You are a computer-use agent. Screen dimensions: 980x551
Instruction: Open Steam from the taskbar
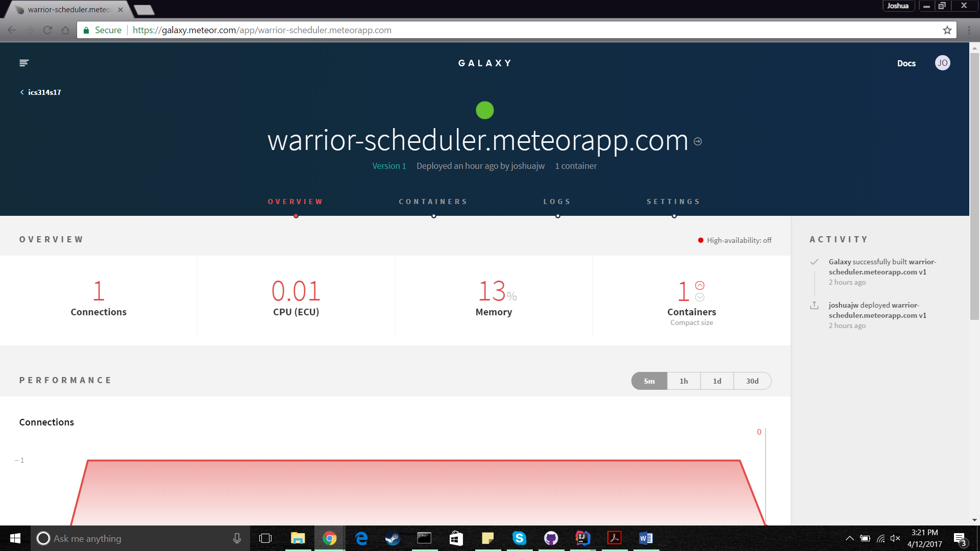point(393,538)
